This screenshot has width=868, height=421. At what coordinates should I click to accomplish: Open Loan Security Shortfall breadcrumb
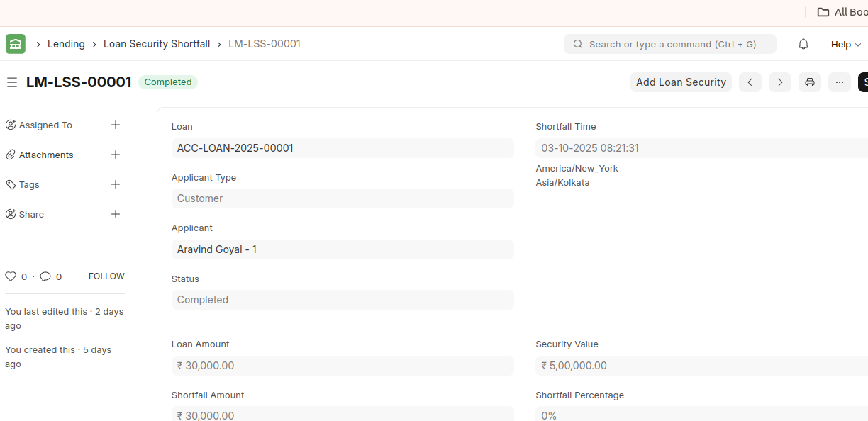(157, 44)
